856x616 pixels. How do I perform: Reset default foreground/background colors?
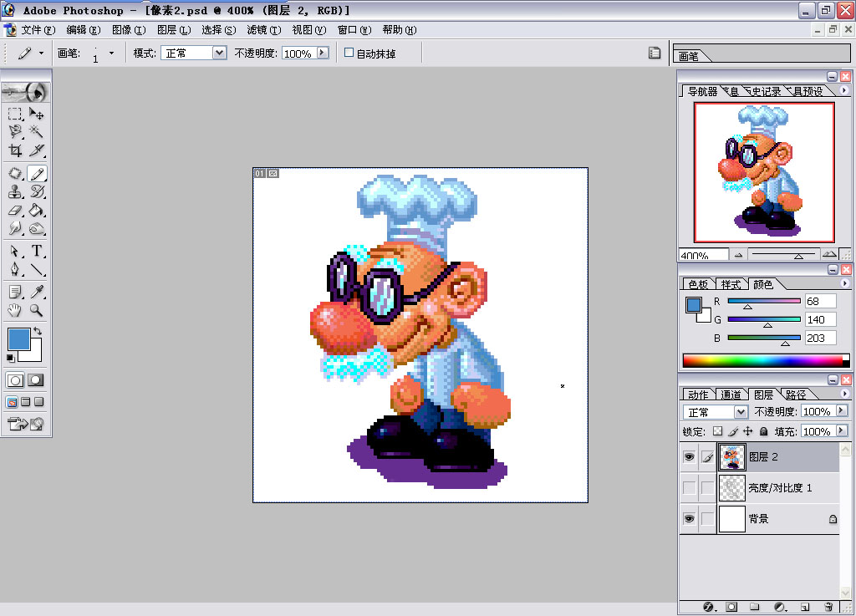click(10, 358)
